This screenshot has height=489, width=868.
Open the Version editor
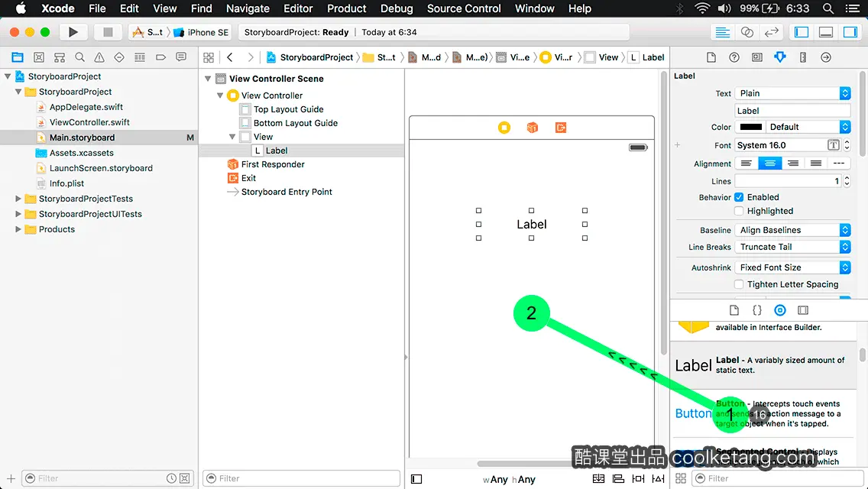click(x=771, y=32)
